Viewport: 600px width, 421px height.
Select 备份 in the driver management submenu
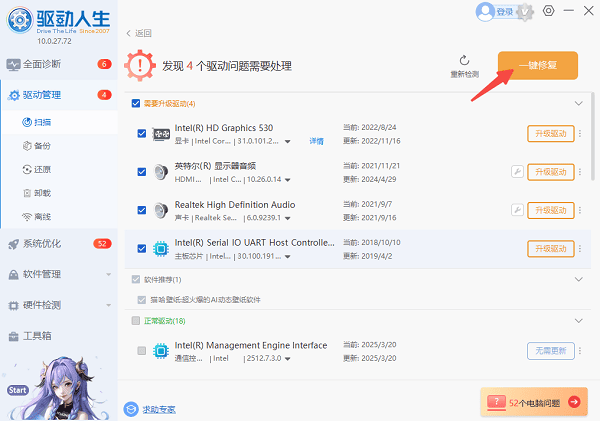(42, 145)
